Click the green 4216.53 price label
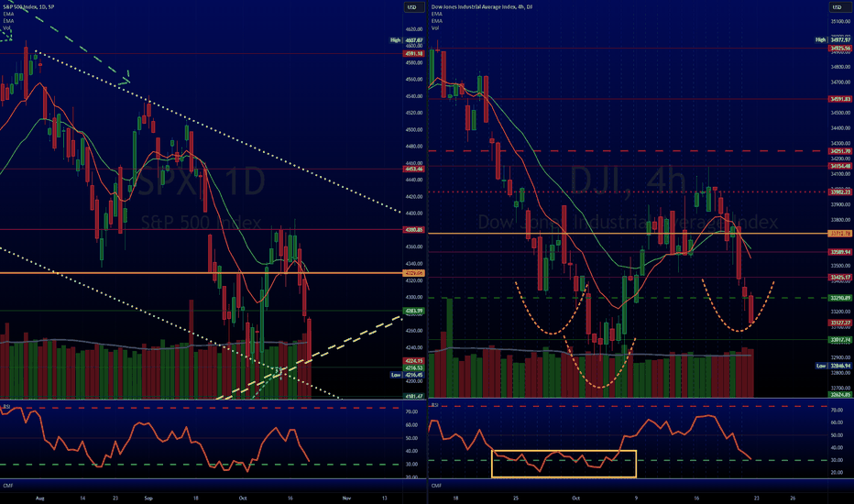 click(413, 367)
